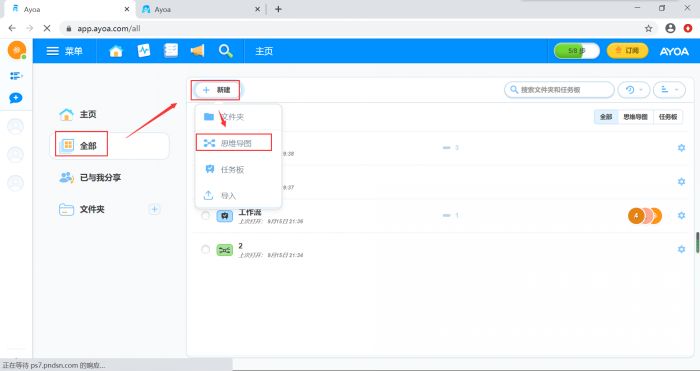This screenshot has height=371, width=700.
Task: Switch to the 任务板 filter tab
Action: pos(668,117)
